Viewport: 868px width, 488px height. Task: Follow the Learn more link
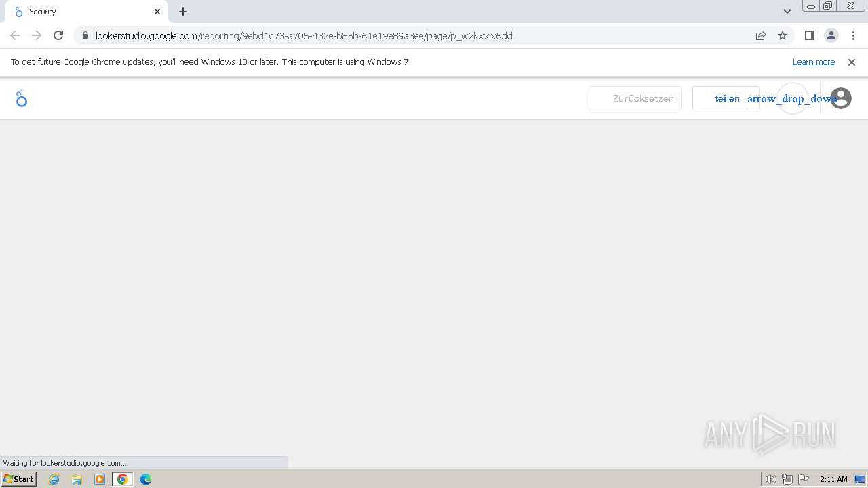click(x=814, y=62)
